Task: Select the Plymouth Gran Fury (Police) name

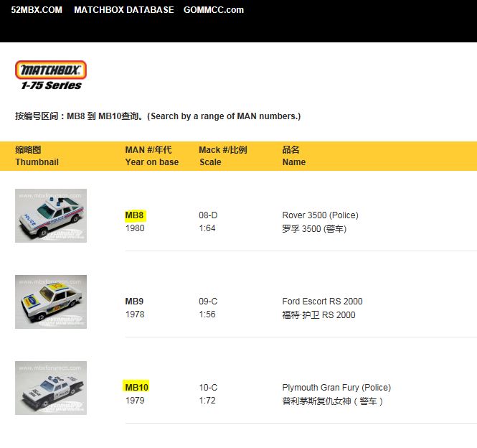Action: (336, 388)
